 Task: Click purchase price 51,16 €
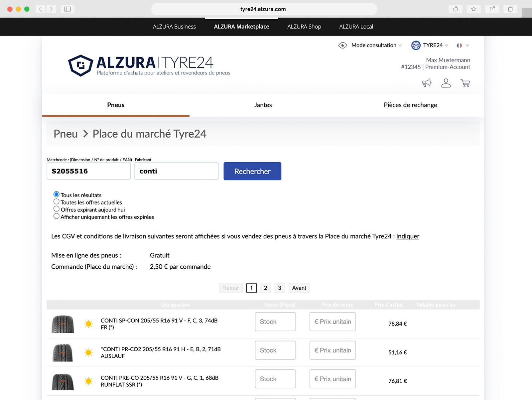click(397, 352)
